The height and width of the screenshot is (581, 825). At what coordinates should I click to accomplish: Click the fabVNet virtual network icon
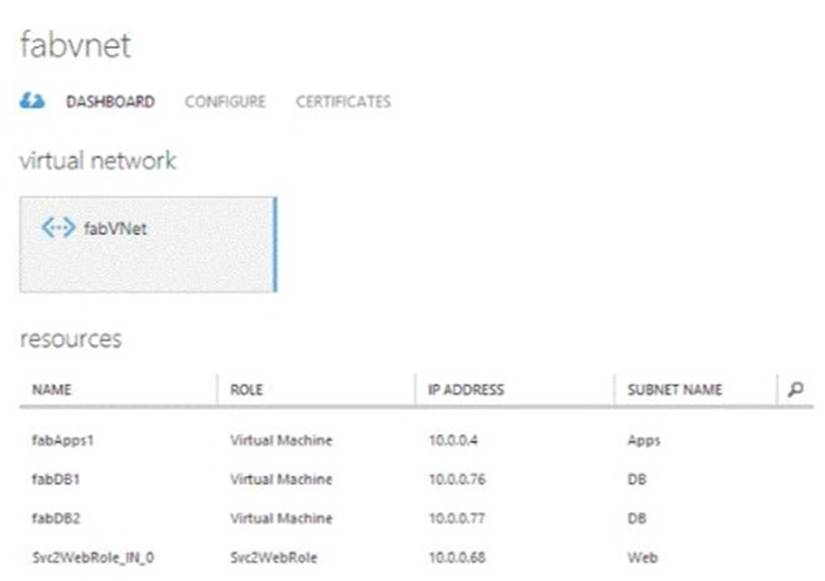click(58, 228)
